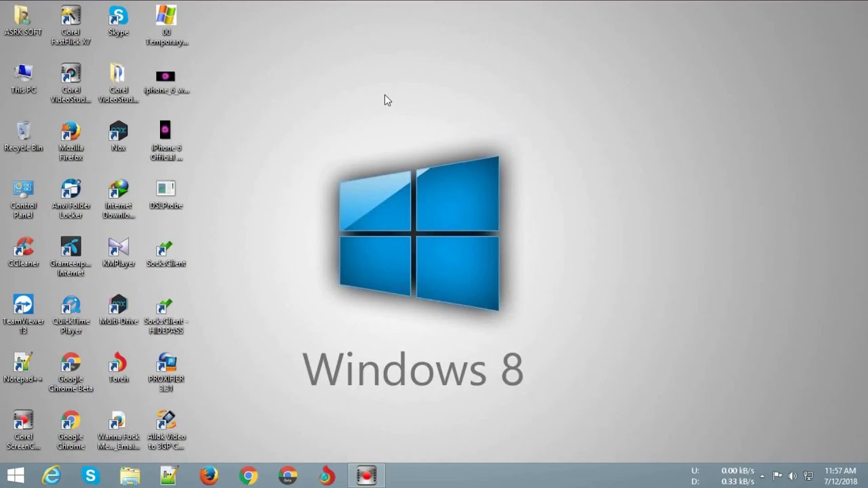Select the Corel VideoStudio folder icon
This screenshot has height=488, width=868.
pyautogui.click(x=118, y=83)
